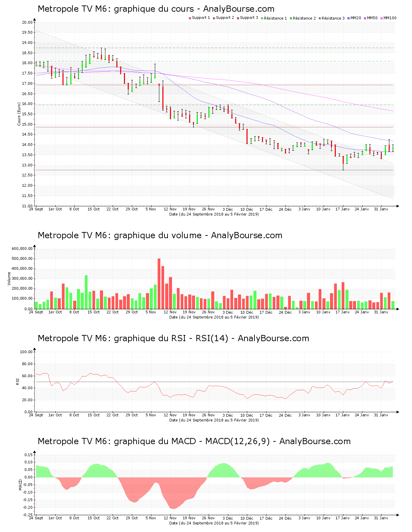The width and height of the screenshot is (412, 532).
Task: Click '10 Déc' date on RSI chart axis
Action: [247, 415]
